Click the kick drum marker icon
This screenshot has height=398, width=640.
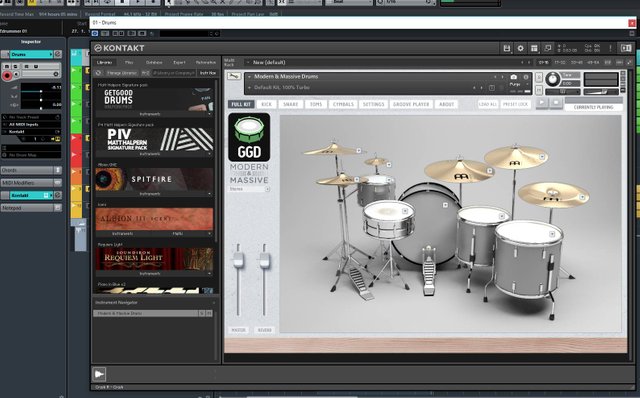[445, 205]
